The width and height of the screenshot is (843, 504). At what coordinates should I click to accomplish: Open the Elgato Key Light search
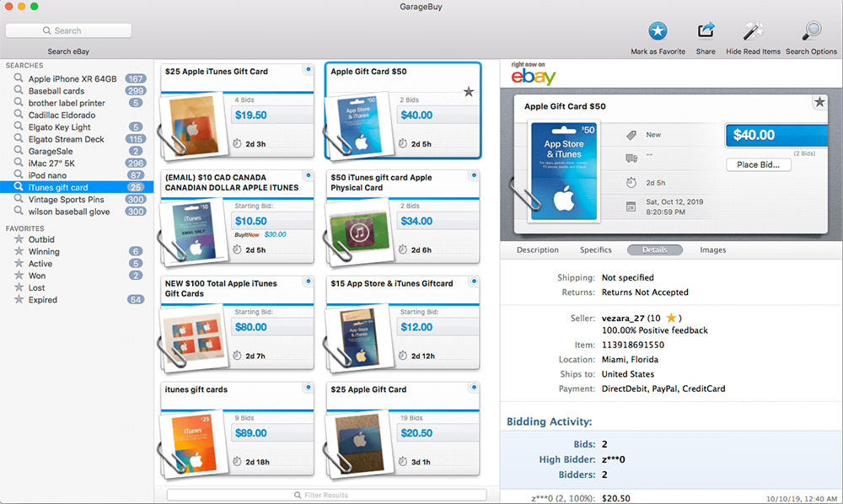pos(77,126)
